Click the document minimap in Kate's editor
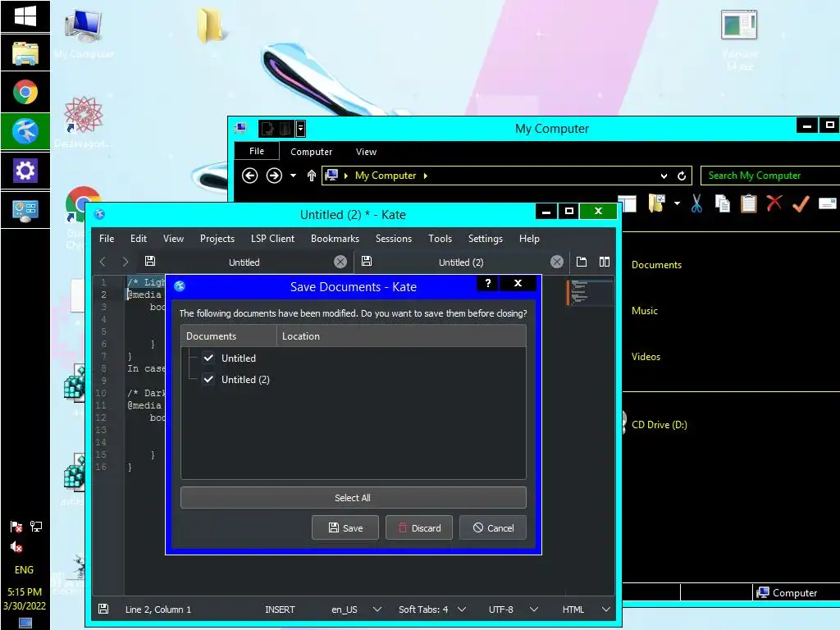 (590, 293)
